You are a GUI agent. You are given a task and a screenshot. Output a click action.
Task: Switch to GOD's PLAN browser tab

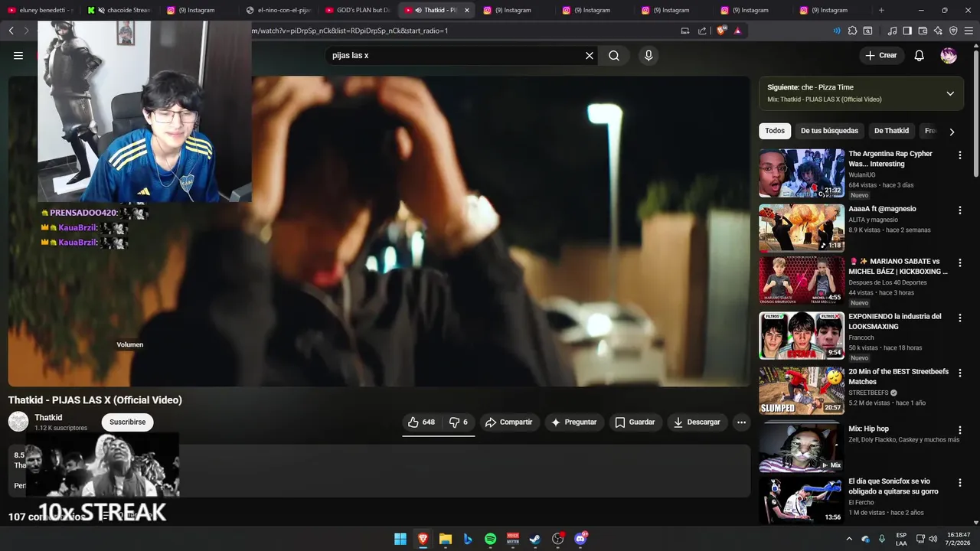pos(357,10)
